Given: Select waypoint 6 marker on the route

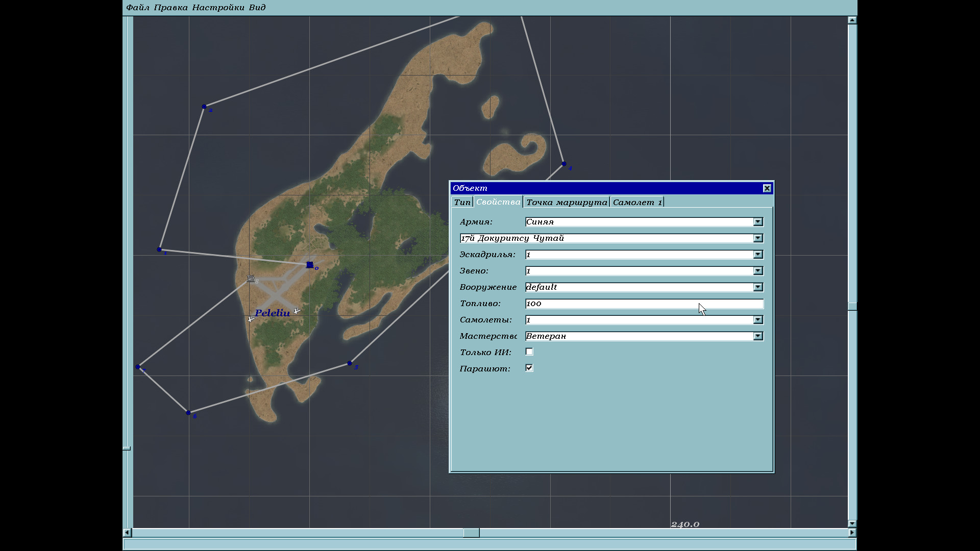Looking at the screenshot, I should coord(188,412).
